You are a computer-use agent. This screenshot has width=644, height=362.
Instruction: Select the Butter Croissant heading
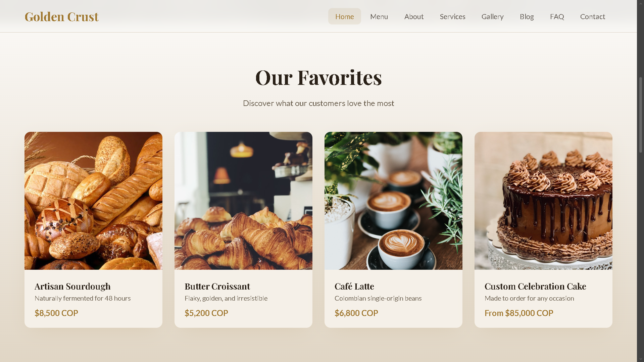point(217,286)
